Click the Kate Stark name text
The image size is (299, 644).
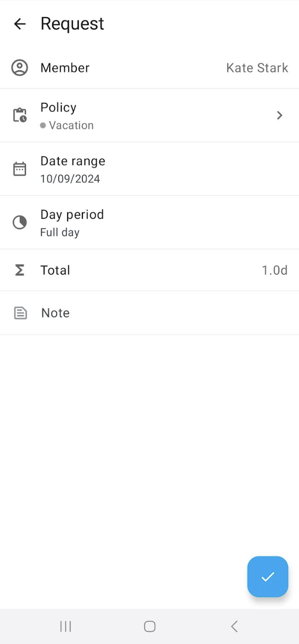(x=257, y=68)
